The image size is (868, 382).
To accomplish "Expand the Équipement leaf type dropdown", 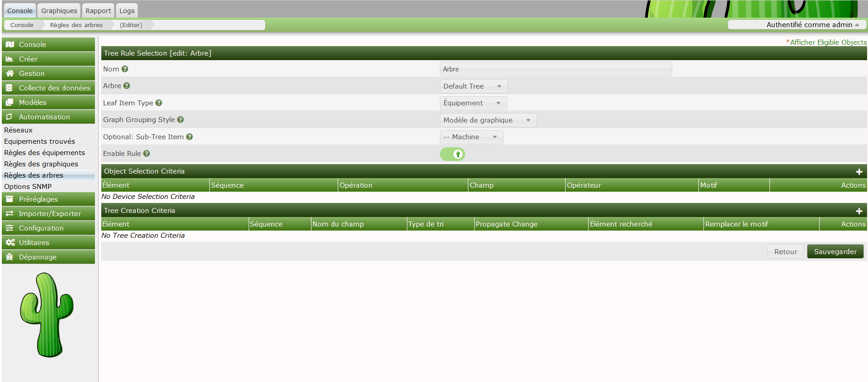I will point(472,103).
